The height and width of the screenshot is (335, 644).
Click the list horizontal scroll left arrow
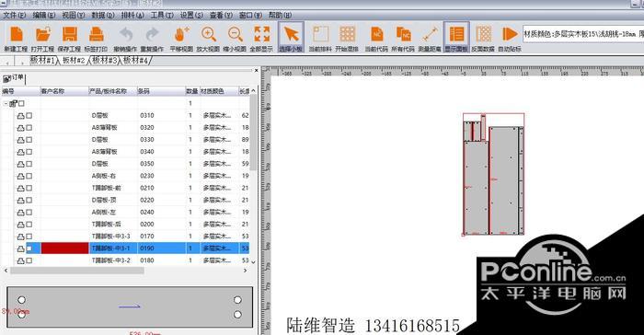(x=6, y=271)
